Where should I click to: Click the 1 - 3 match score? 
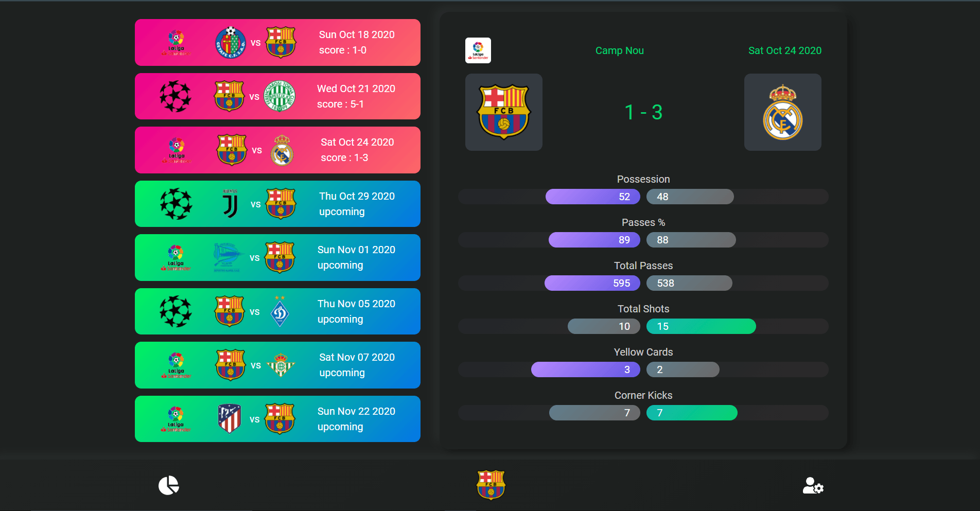643,112
